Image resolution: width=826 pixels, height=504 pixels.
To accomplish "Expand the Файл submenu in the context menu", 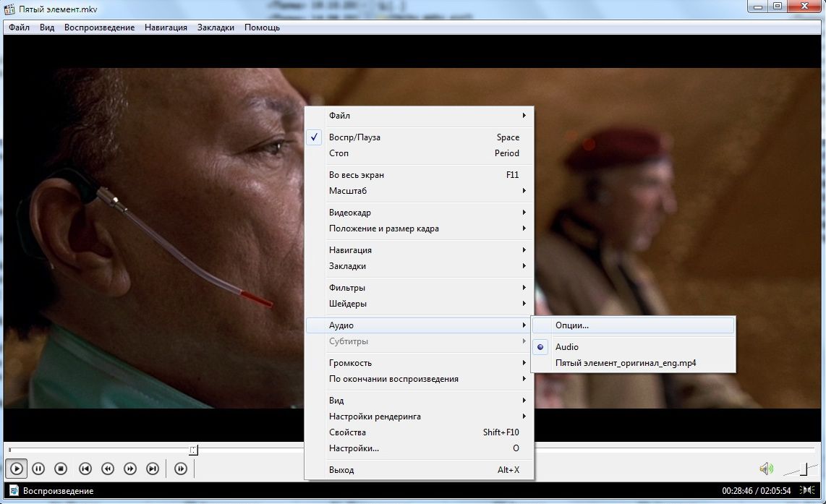I will pos(420,116).
